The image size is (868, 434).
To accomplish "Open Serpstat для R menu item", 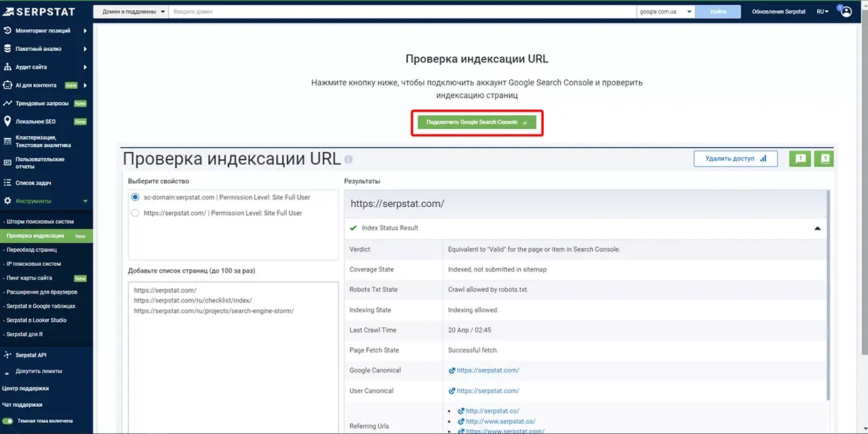I will click(x=24, y=334).
